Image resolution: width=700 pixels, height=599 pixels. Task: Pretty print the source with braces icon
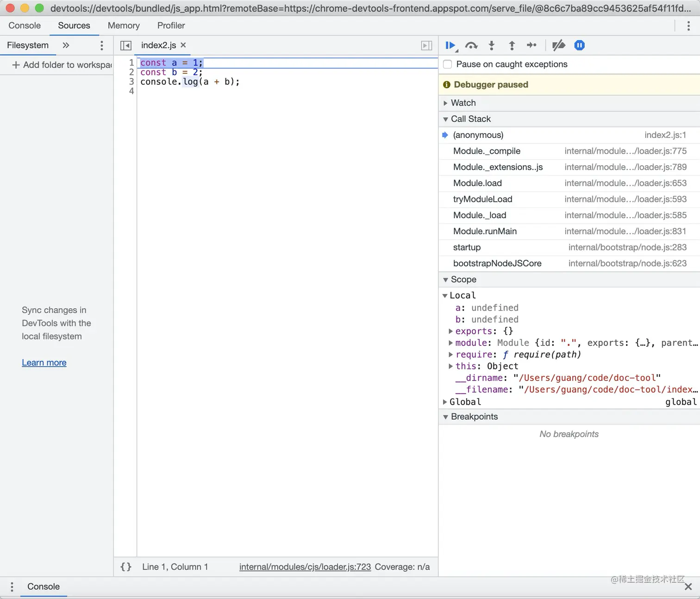[126, 567]
